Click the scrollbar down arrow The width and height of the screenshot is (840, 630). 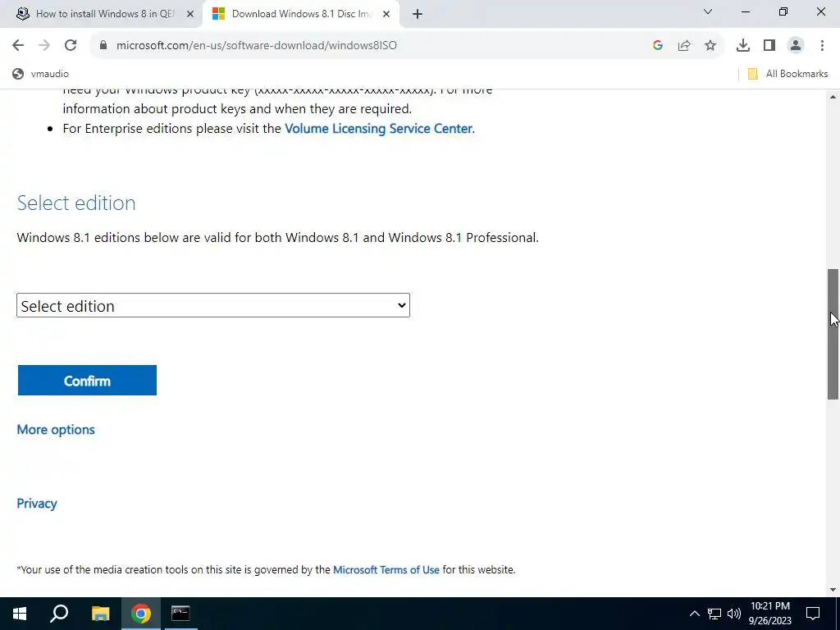833,590
